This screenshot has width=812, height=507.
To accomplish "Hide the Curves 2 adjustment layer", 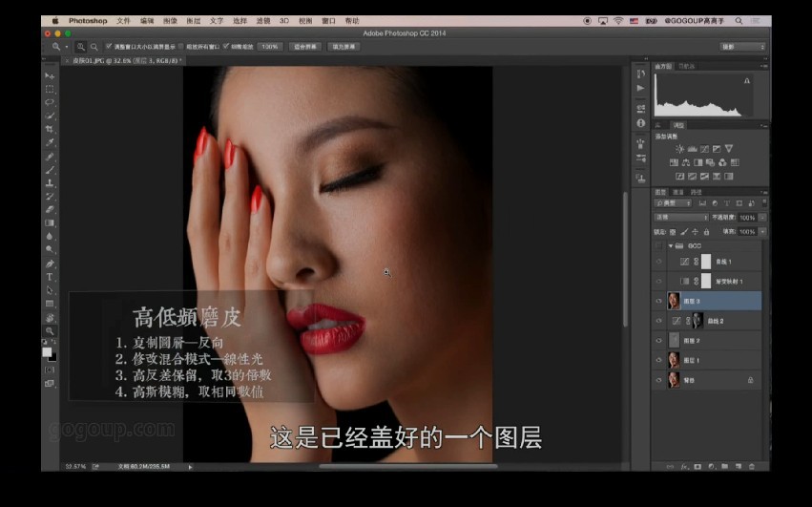I will point(658,321).
